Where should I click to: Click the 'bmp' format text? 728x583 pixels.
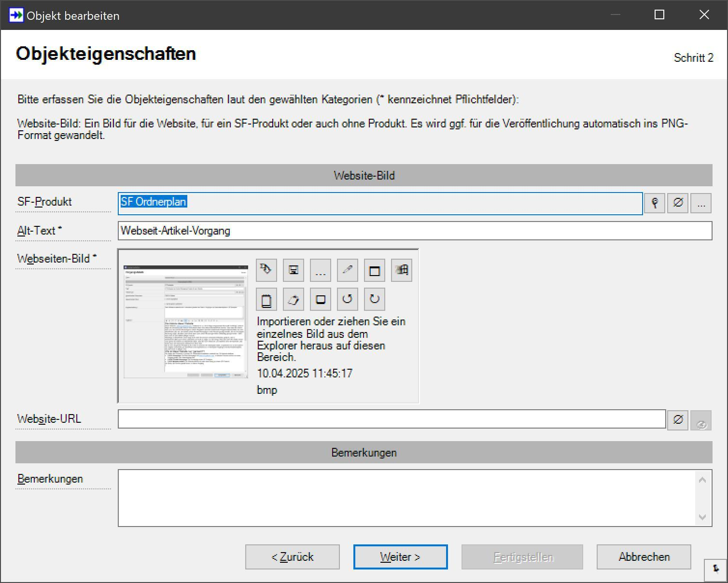[x=267, y=390]
